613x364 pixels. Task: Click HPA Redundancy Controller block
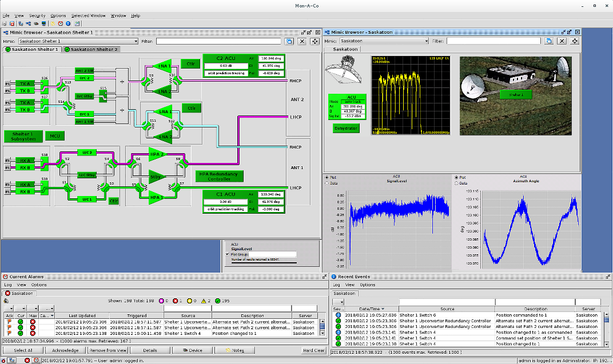pos(219,176)
